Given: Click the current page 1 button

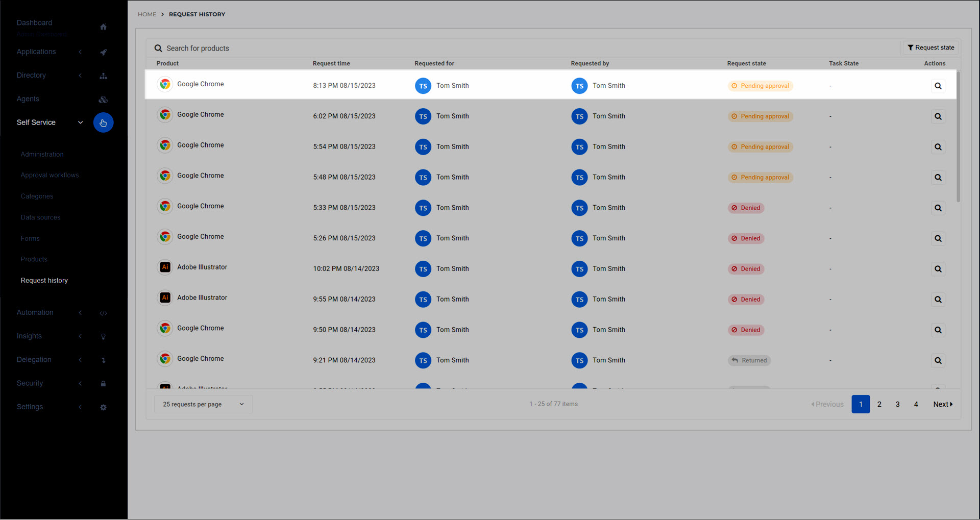Looking at the screenshot, I should (x=861, y=404).
